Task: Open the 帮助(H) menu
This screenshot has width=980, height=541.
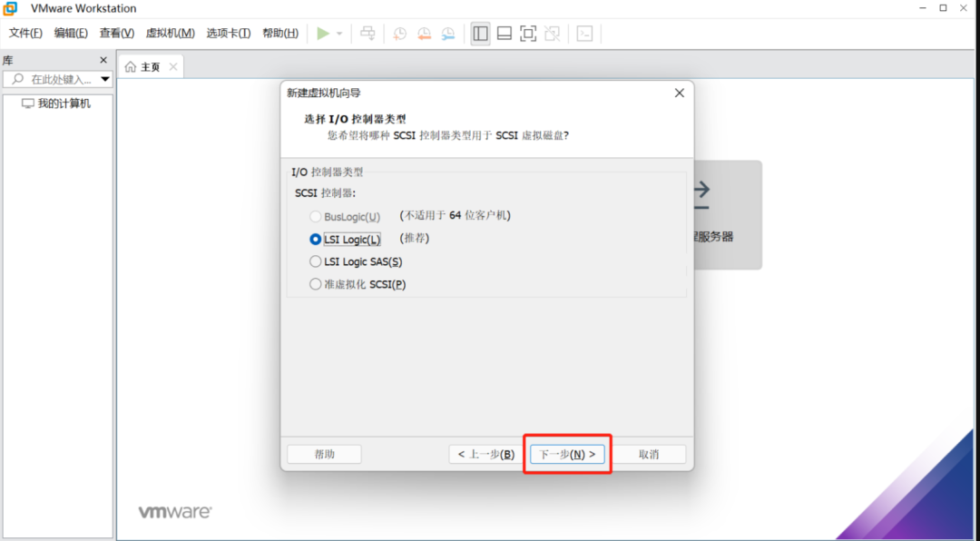Action: (280, 34)
